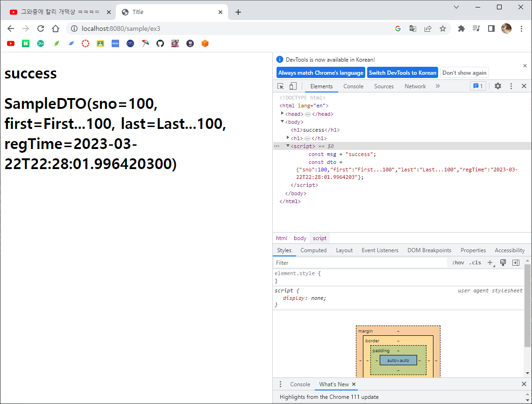The height and width of the screenshot is (404, 532).
Task: Open the Accessibility pane tab
Action: click(x=509, y=250)
